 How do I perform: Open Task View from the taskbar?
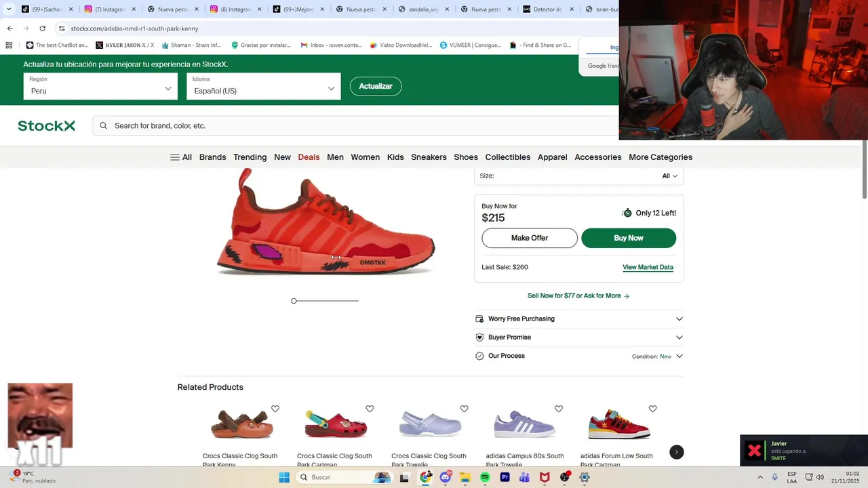tap(405, 477)
